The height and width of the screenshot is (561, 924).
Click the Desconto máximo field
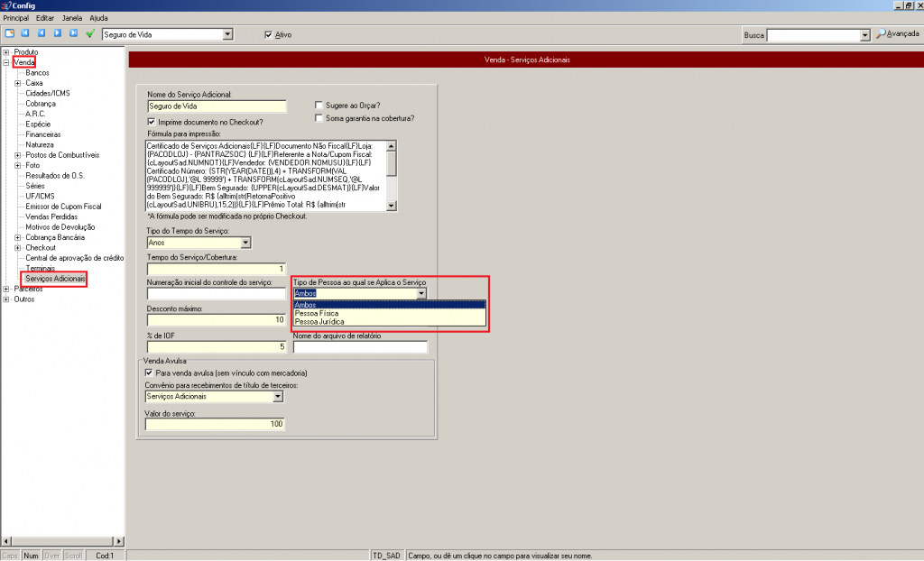click(x=216, y=320)
